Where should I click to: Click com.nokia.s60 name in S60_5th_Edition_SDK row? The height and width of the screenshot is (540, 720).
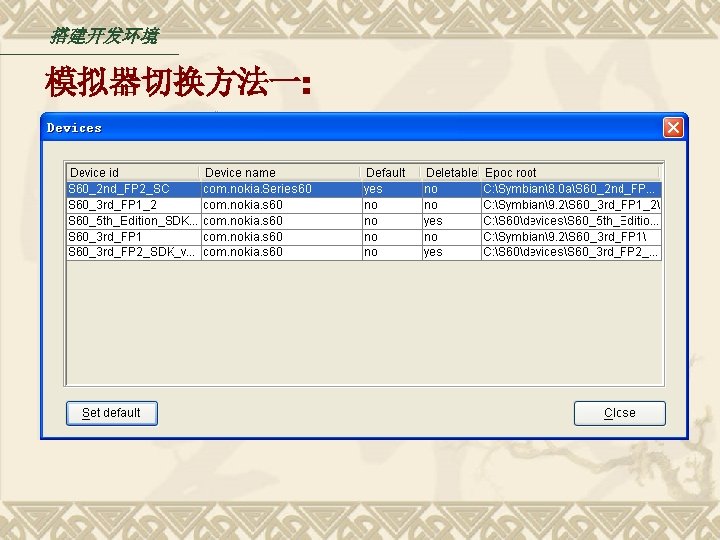tap(282, 221)
